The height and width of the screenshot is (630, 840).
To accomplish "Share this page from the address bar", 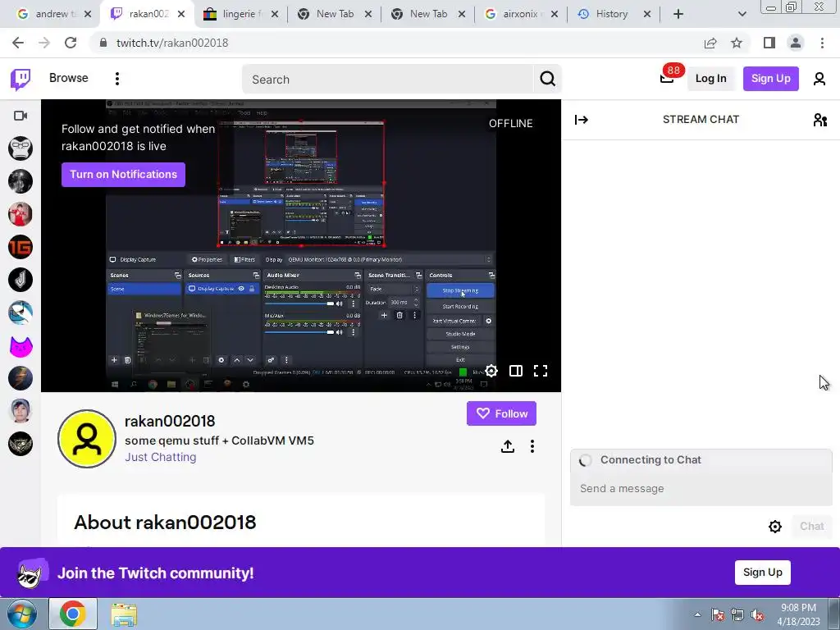I will click(710, 43).
